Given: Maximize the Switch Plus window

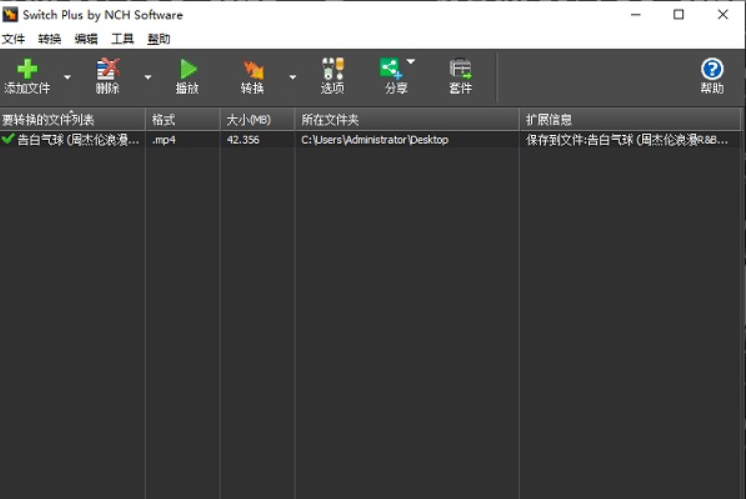Looking at the screenshot, I should [x=678, y=15].
